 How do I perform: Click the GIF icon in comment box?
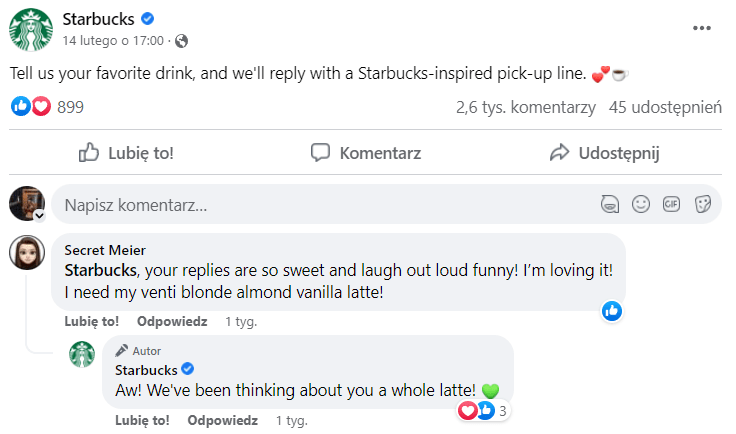[672, 204]
